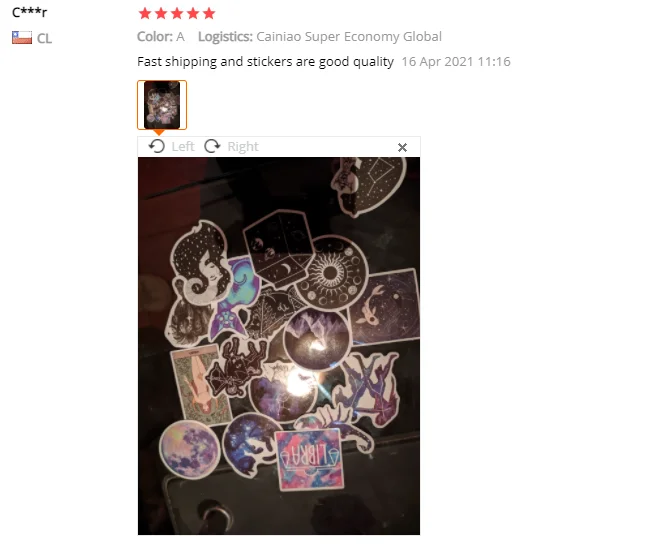
Task: Click the fifth rating star
Action: [209, 13]
